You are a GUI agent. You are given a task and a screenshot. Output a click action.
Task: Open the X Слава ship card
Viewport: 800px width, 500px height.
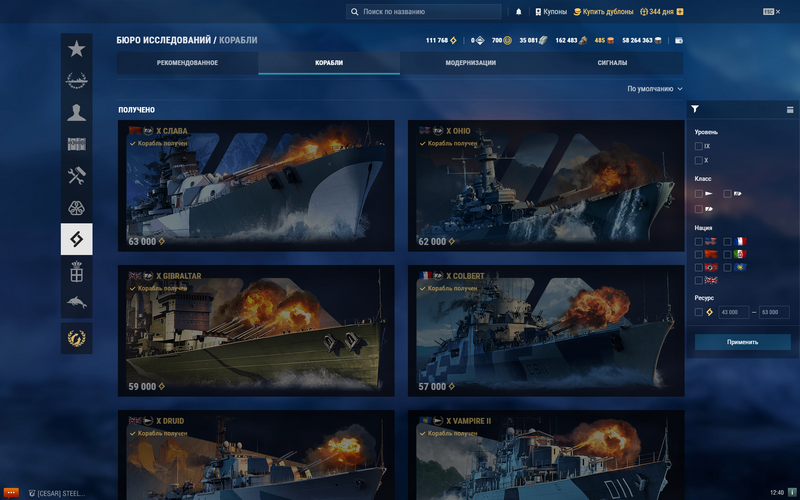pyautogui.click(x=256, y=186)
